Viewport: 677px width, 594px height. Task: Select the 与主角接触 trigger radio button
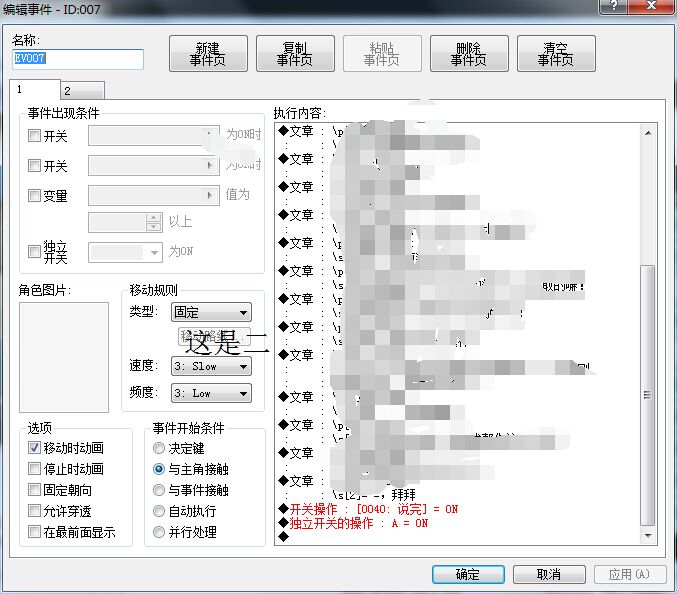point(159,469)
